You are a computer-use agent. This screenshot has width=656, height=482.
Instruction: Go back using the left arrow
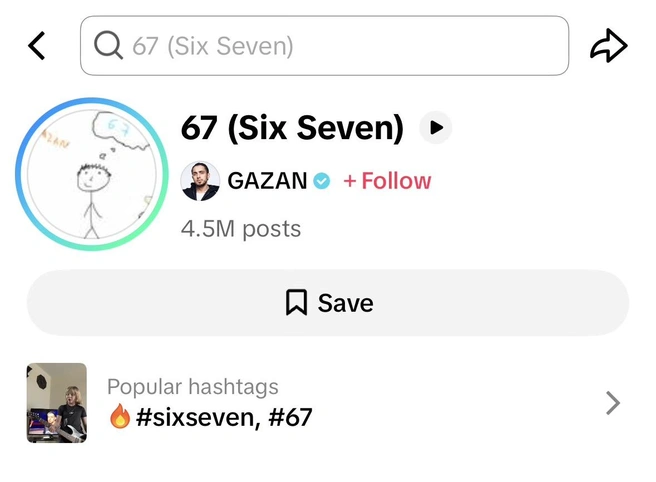click(x=36, y=46)
